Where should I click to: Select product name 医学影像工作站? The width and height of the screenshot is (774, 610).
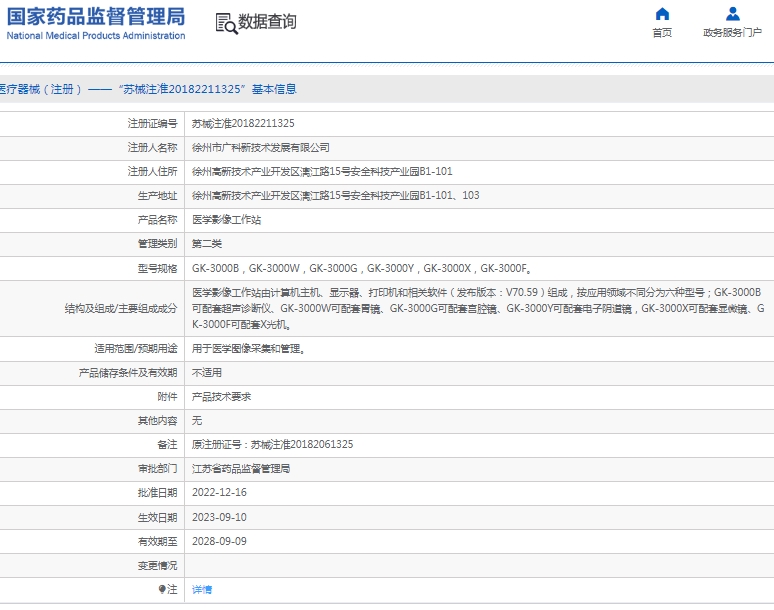[227, 220]
